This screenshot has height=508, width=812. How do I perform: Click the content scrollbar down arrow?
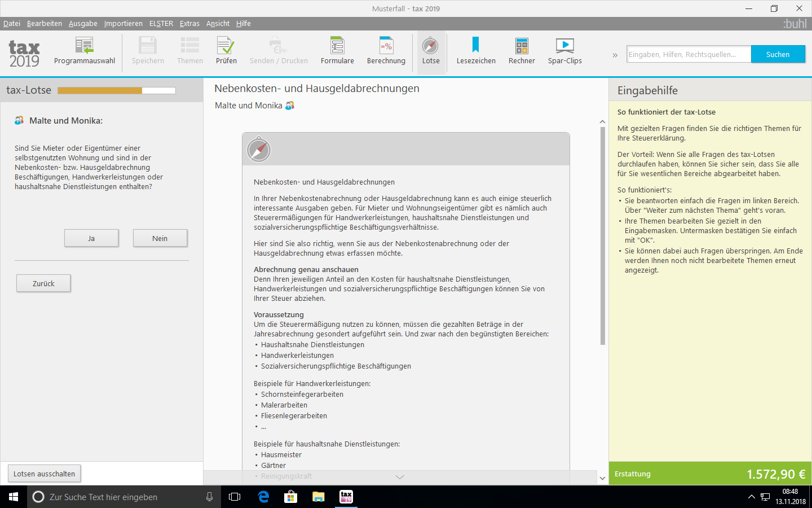(602, 478)
